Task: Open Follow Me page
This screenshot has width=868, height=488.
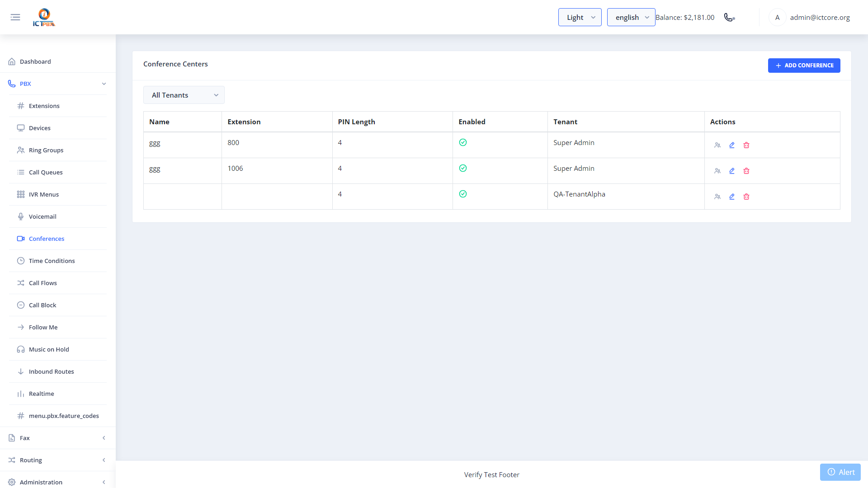Action: click(58, 327)
